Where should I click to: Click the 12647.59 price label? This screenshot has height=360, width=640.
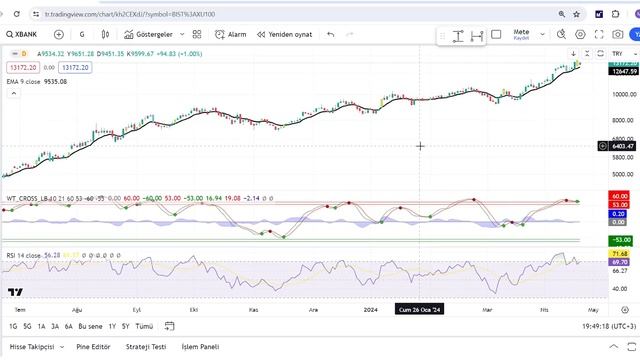pos(624,71)
